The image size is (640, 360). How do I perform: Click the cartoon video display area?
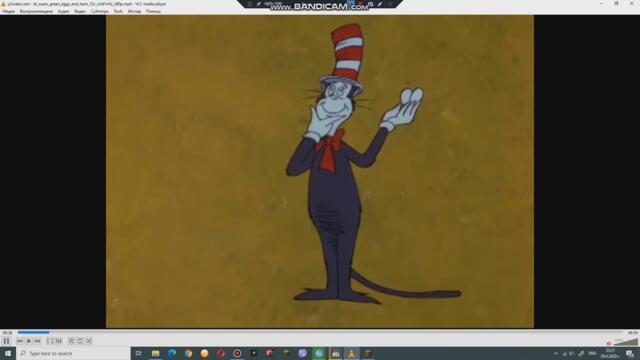(x=320, y=171)
